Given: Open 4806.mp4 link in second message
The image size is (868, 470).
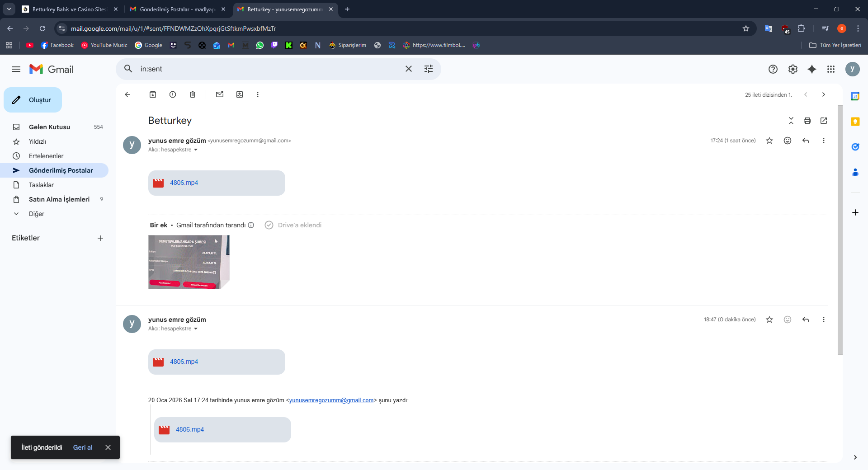Looking at the screenshot, I should click(x=184, y=362).
